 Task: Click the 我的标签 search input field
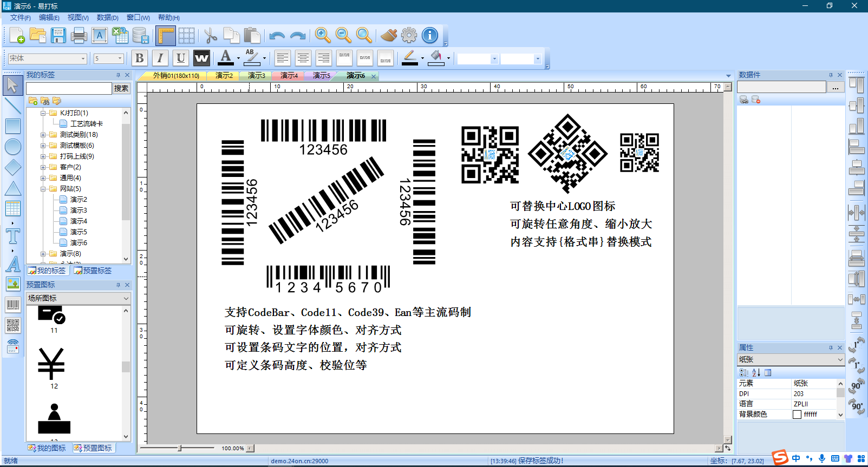coord(69,88)
